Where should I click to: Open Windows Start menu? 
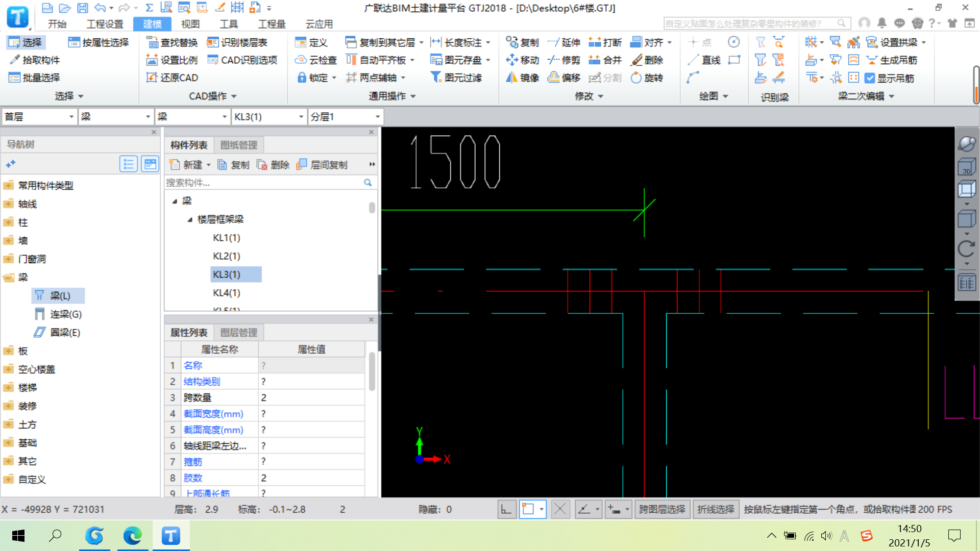click(18, 536)
